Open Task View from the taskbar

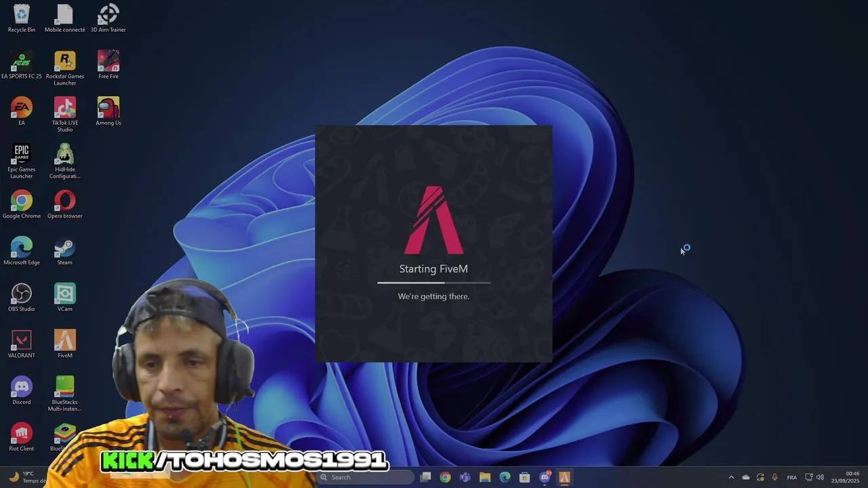[425, 477]
